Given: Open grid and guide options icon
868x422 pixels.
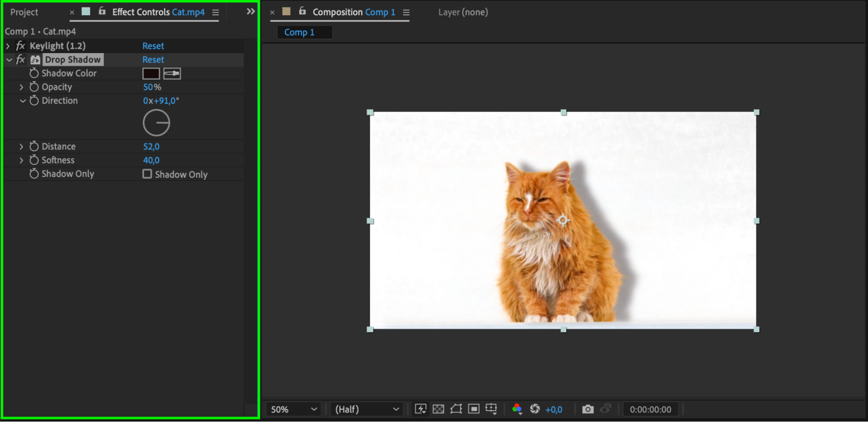Looking at the screenshot, I should (492, 409).
